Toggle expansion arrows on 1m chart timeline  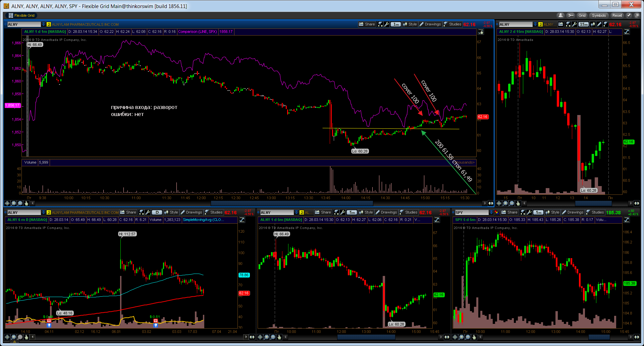click(491, 203)
